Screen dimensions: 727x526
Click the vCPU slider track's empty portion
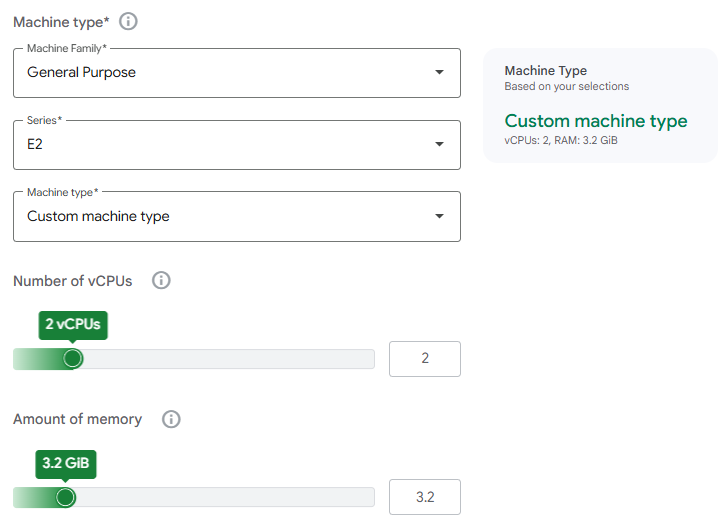click(229, 359)
